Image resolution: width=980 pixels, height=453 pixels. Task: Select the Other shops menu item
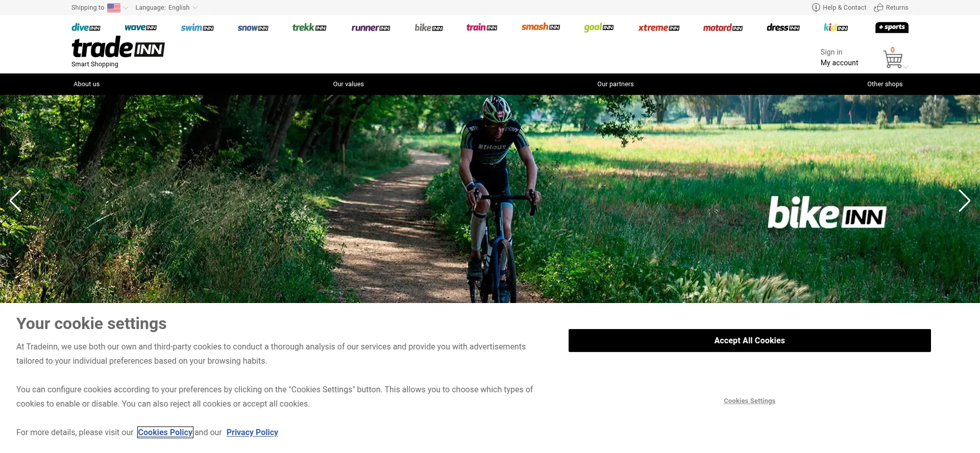click(885, 84)
